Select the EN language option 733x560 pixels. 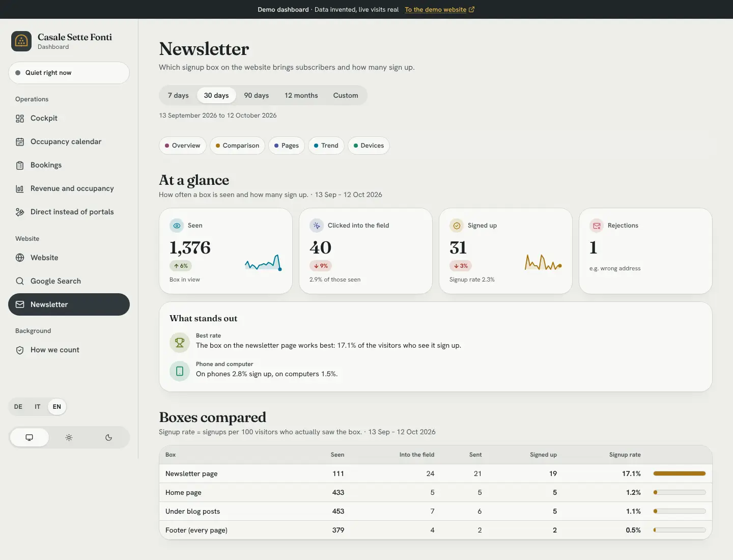pyautogui.click(x=57, y=407)
